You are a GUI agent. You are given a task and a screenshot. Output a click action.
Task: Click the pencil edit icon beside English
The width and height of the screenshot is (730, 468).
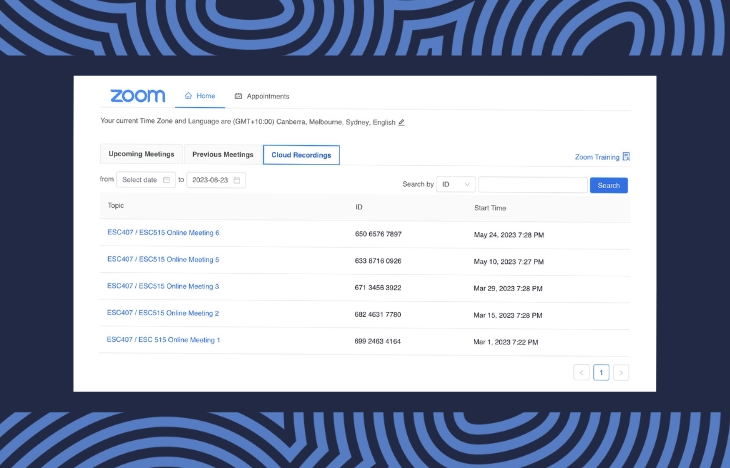401,122
